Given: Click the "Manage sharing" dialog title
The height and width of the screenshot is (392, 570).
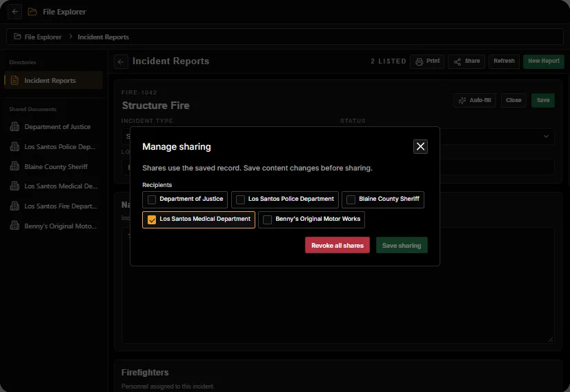Looking at the screenshot, I should coord(177,146).
